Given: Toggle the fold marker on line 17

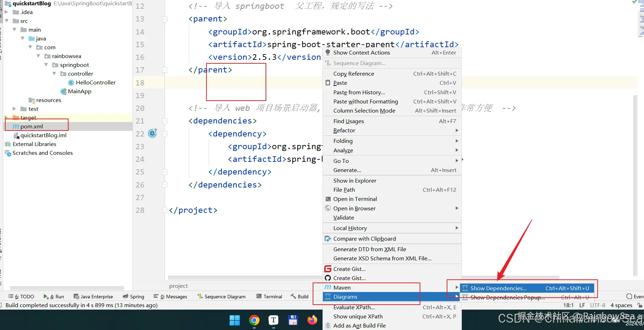Looking at the screenshot, I should pos(165,70).
